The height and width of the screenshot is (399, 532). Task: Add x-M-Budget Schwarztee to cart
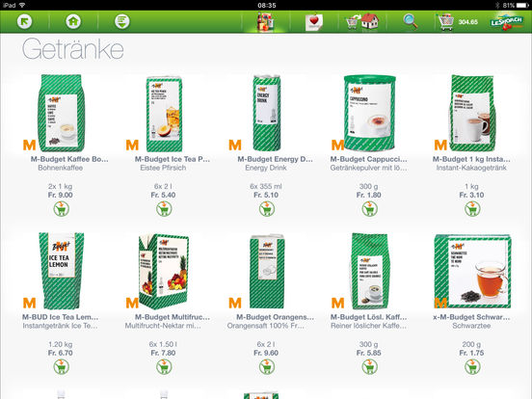472,367
